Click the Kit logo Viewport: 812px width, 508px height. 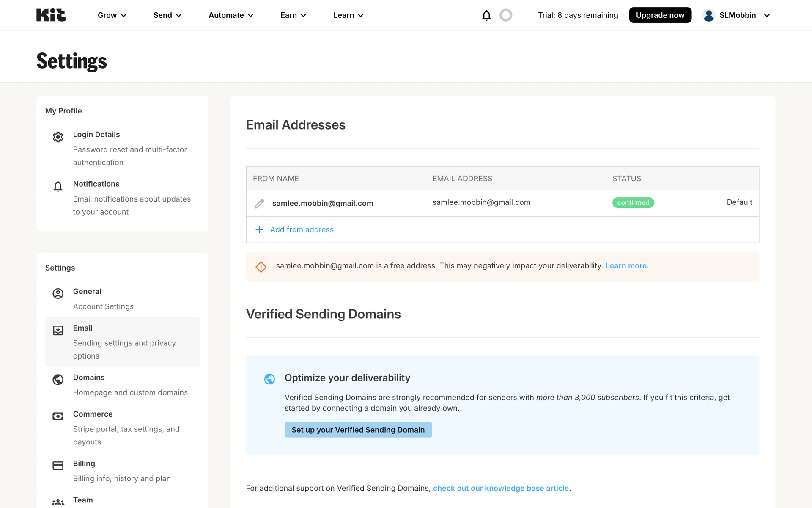[x=51, y=15]
